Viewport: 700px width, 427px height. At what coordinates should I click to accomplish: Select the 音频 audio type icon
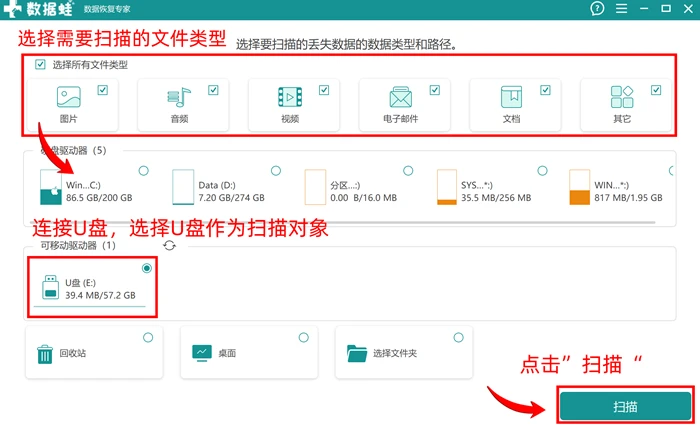point(179,97)
